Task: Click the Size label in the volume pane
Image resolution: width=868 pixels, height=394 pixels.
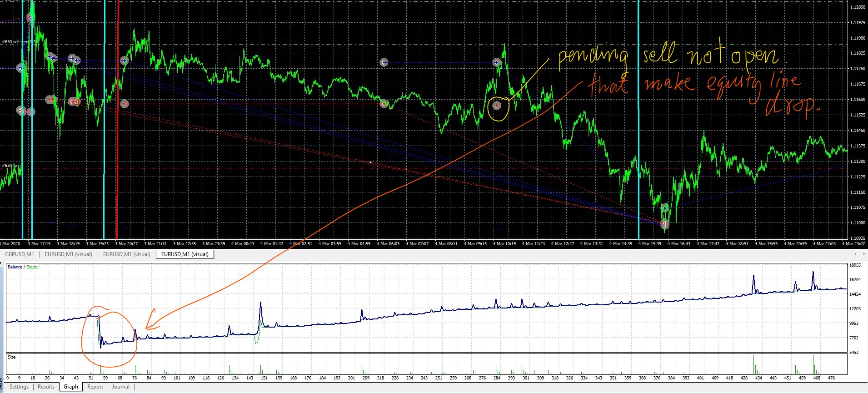Action: coord(12,357)
